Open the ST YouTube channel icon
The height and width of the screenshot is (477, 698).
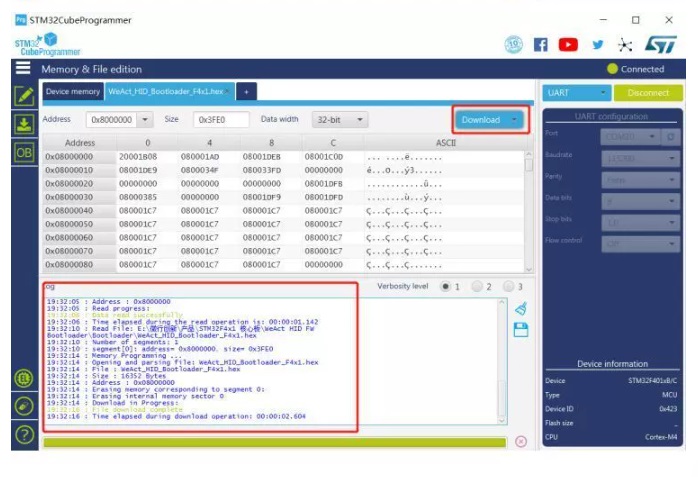(x=568, y=45)
